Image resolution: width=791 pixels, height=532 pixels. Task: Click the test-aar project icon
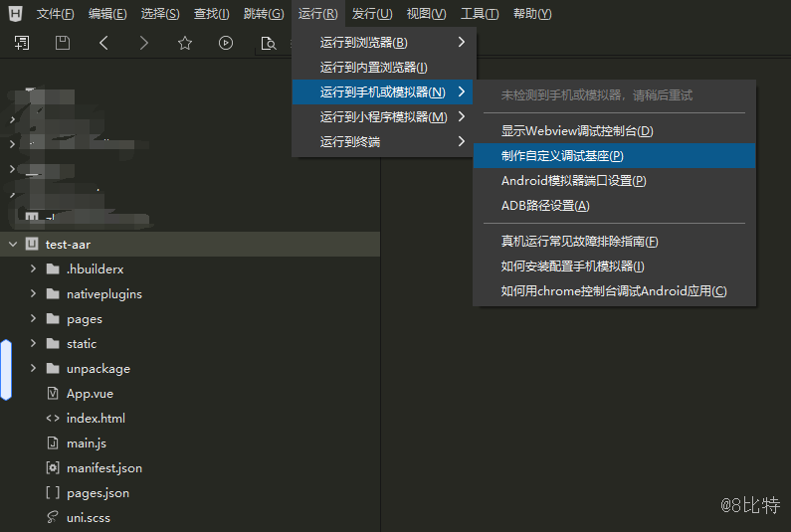[x=32, y=244]
